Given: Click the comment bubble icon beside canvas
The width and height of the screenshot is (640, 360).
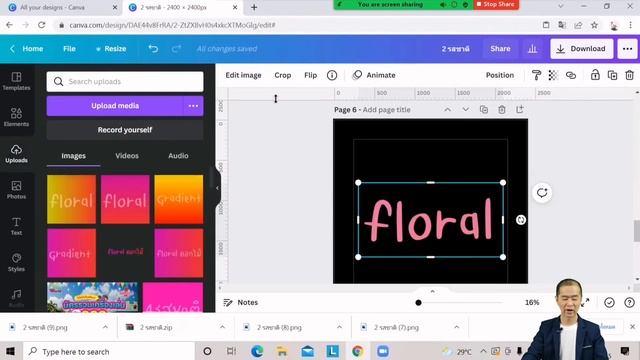Looking at the screenshot, I should click(x=542, y=193).
